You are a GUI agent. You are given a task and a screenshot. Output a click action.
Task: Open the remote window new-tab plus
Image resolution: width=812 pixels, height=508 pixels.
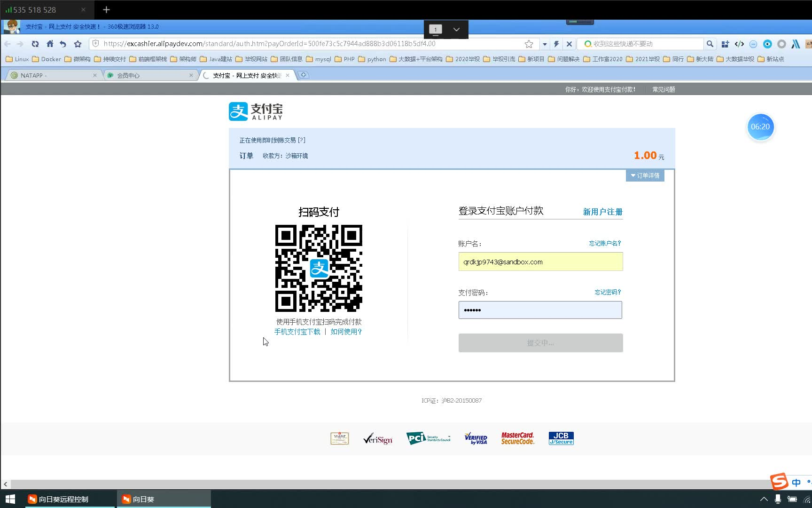coord(106,9)
